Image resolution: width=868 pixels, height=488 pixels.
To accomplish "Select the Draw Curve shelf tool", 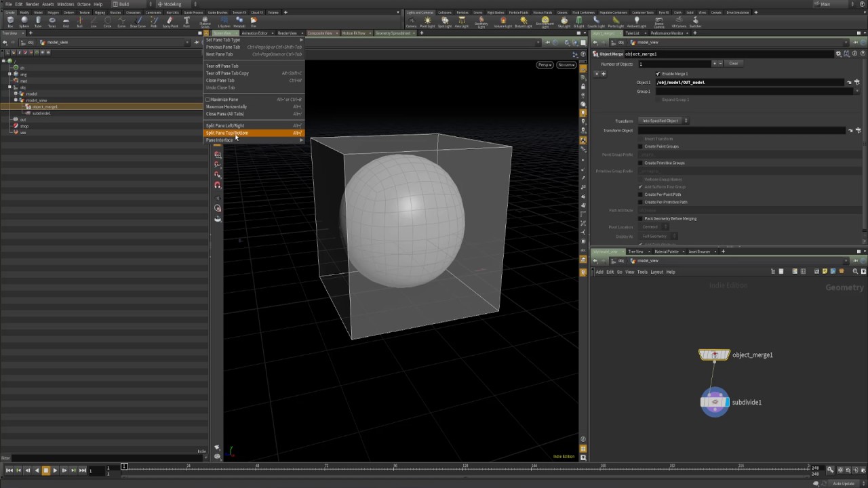I will 138,22.
